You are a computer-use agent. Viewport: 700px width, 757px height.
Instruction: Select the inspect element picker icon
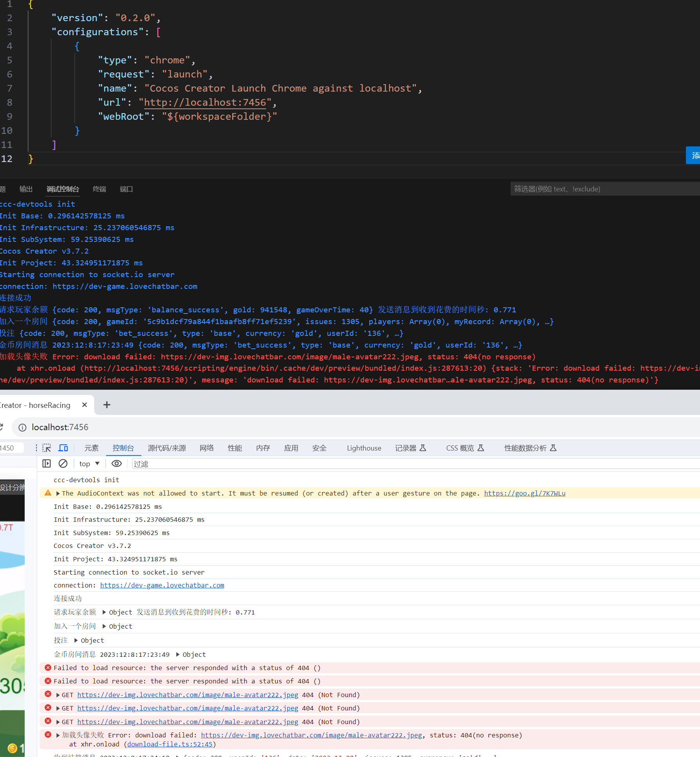tap(47, 448)
